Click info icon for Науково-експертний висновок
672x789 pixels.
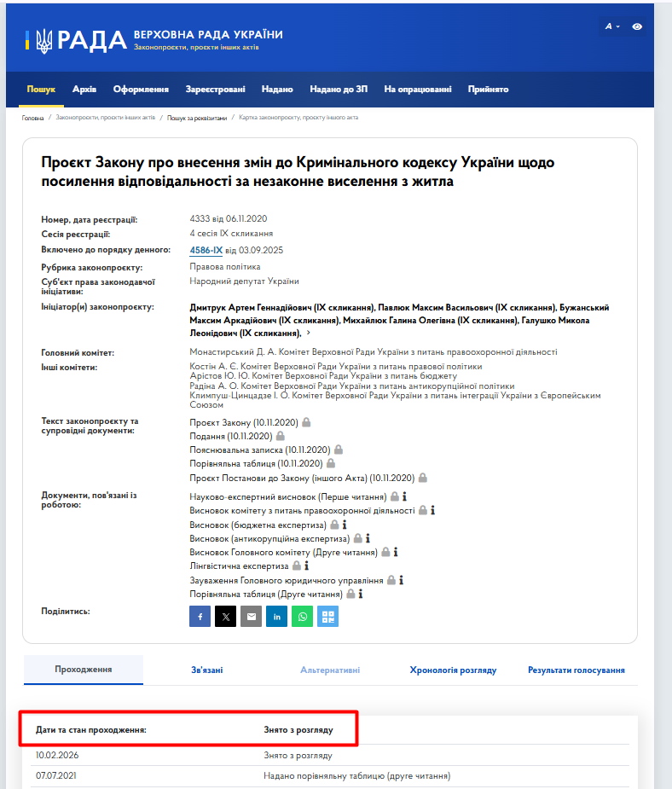tap(404, 496)
